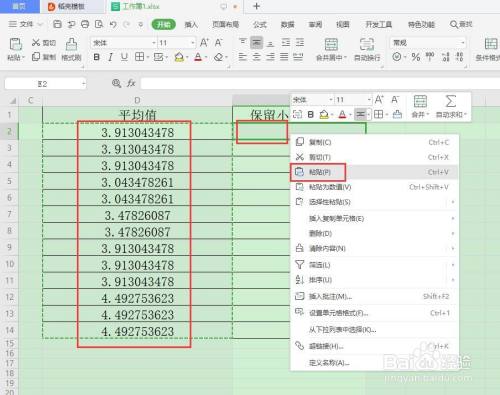
Task: Click the ribbon borders grid icon
Action: click(139, 57)
